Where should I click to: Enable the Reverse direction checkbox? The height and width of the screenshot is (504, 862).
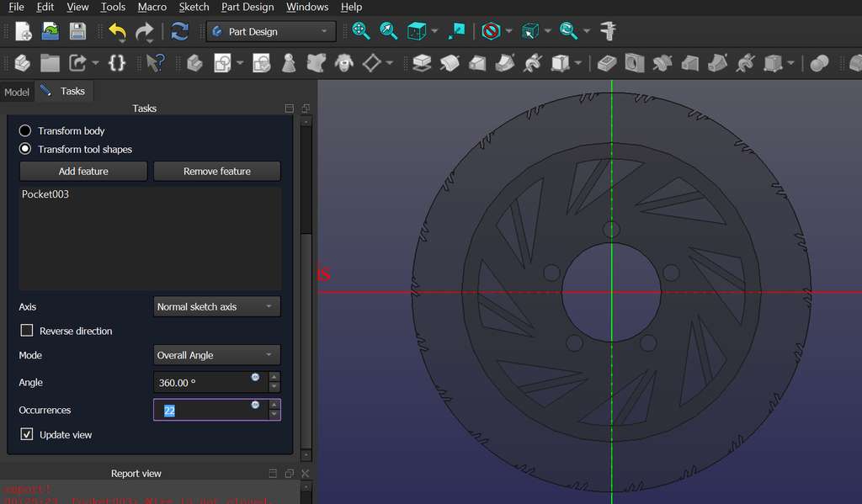(x=26, y=331)
